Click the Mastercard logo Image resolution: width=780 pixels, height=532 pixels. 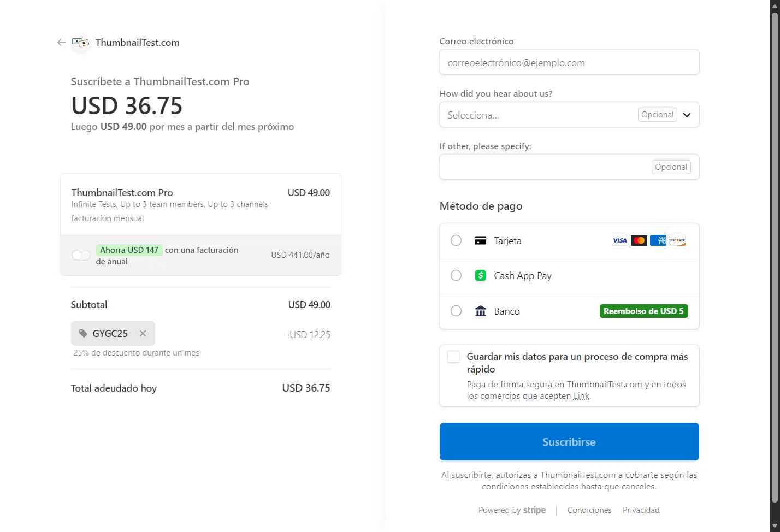click(x=639, y=240)
